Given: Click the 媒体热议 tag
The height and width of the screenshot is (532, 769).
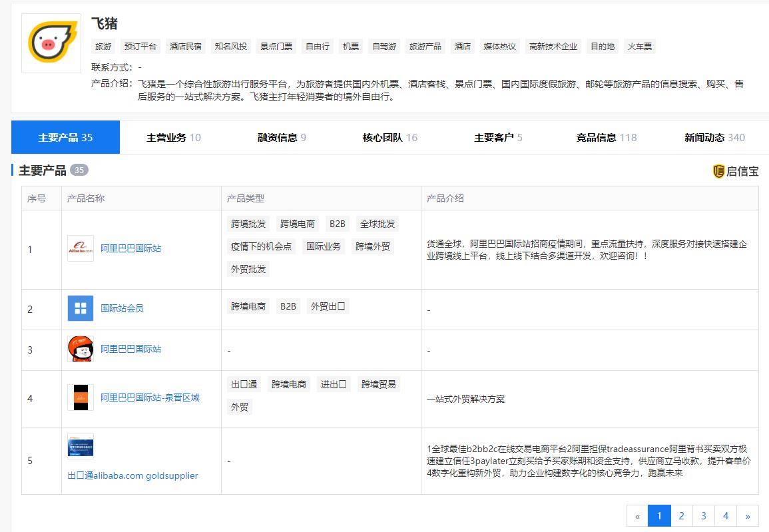Looking at the screenshot, I should point(500,47).
